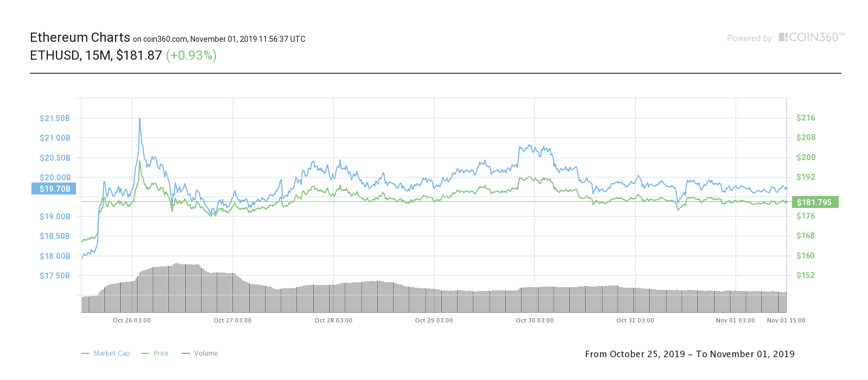Click the $18.00B axis label
Viewport: 868px width, 380px height.
pyautogui.click(x=55, y=256)
